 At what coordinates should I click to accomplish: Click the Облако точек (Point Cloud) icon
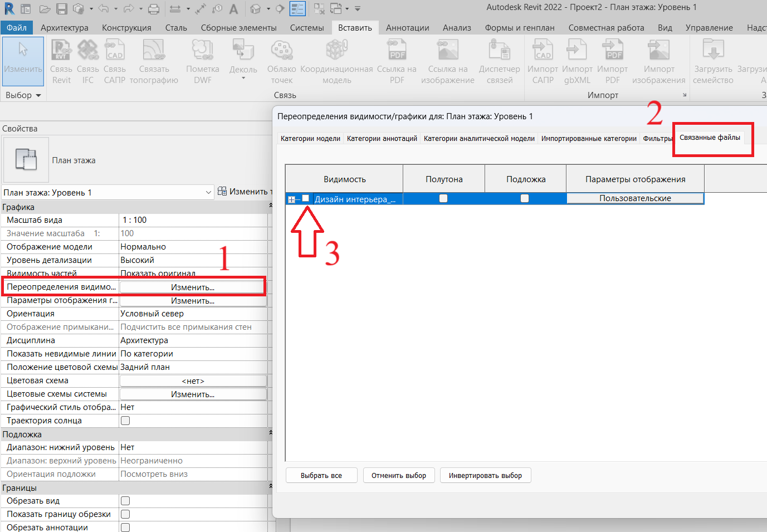click(x=282, y=50)
